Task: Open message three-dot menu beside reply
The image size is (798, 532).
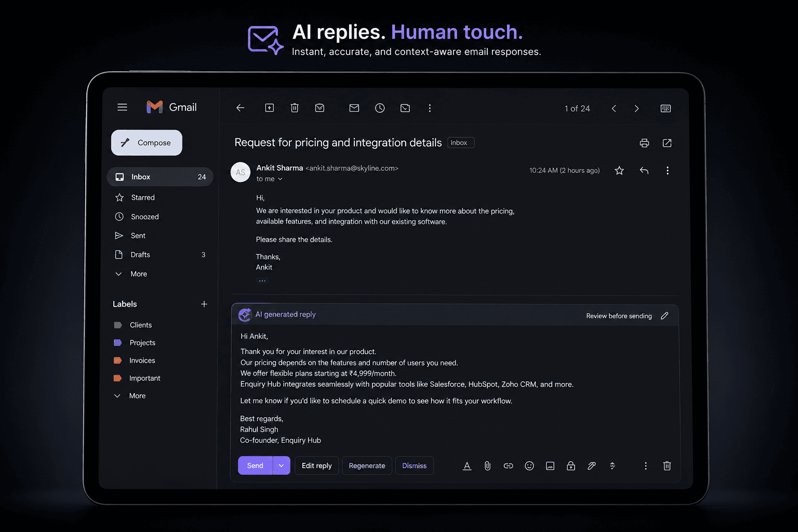Action: [x=668, y=170]
